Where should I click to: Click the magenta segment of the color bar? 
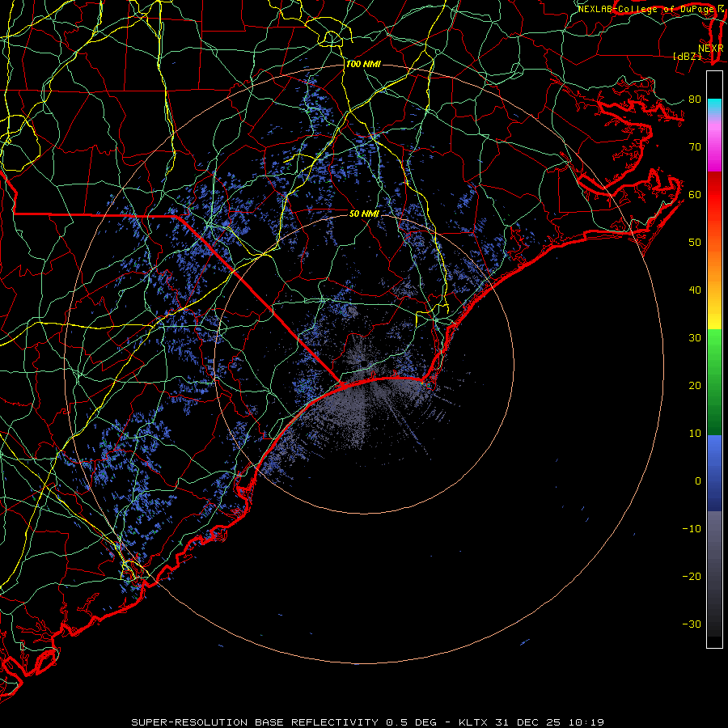[714, 149]
